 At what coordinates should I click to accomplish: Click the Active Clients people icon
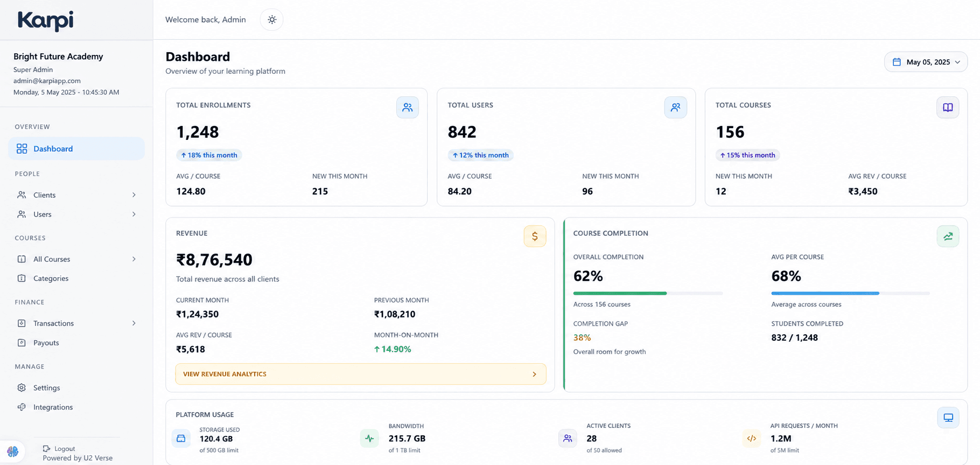(x=568, y=439)
